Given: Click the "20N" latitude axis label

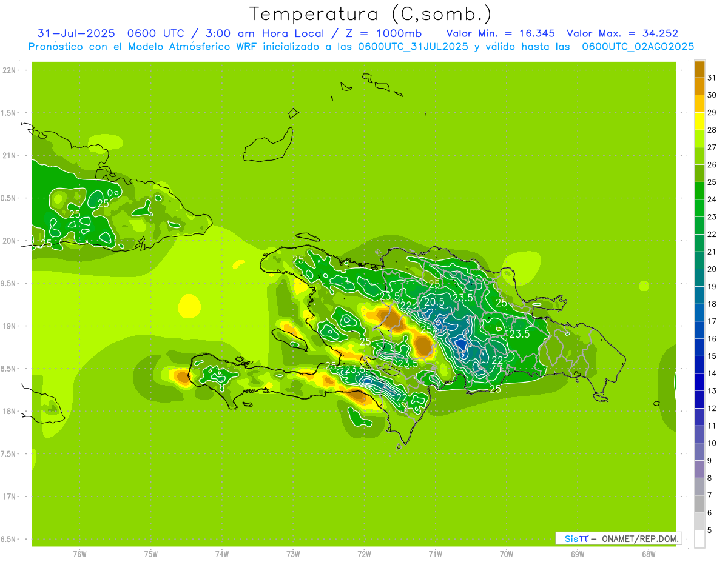Looking at the screenshot, I should pos(9,241).
